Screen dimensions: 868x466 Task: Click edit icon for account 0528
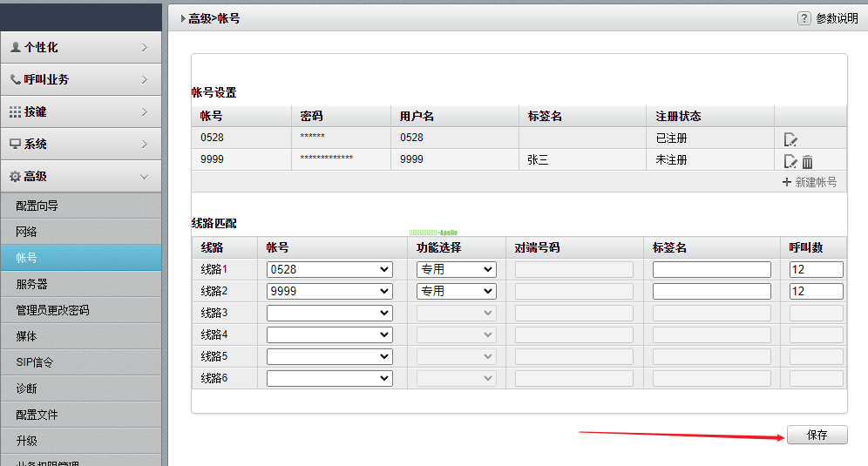click(x=790, y=139)
